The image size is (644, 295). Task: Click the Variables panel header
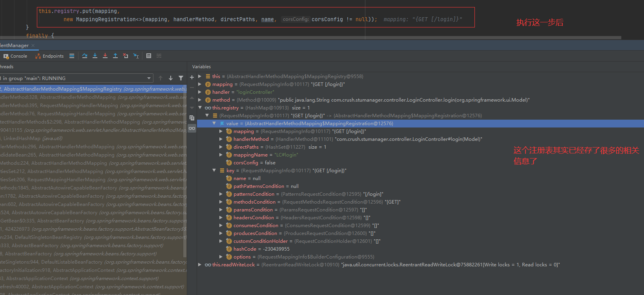tap(201, 67)
